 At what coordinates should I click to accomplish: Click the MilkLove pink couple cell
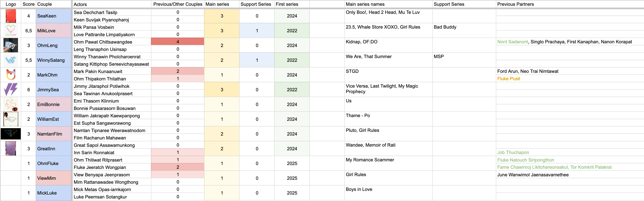tap(54, 30)
